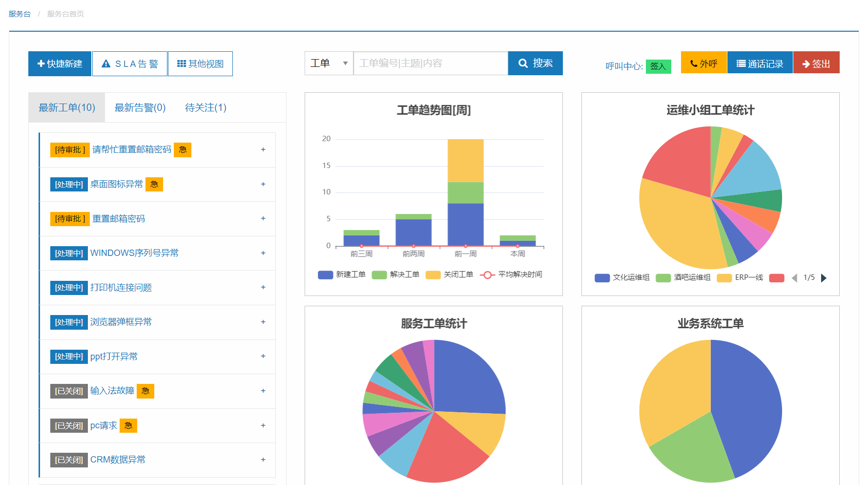Click the arrow icon on 签出 button

pos(806,64)
